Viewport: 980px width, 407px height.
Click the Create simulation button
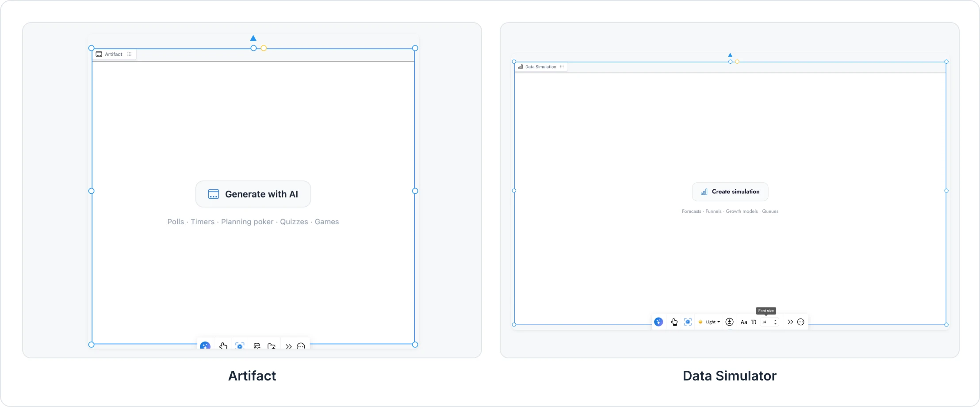[x=730, y=192]
